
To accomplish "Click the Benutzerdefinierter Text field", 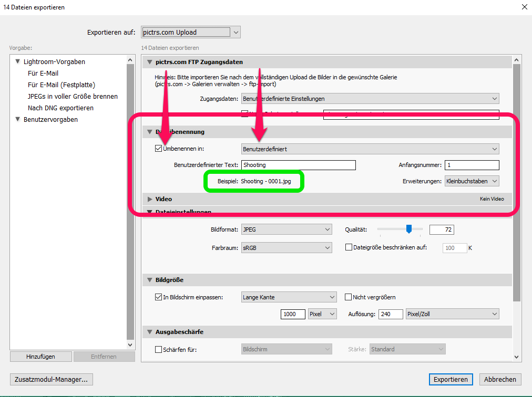I will pyautogui.click(x=299, y=165).
